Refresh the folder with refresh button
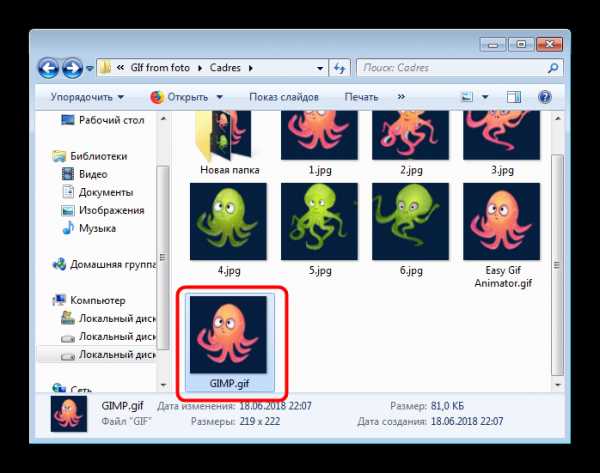This screenshot has height=473, width=600. point(339,68)
